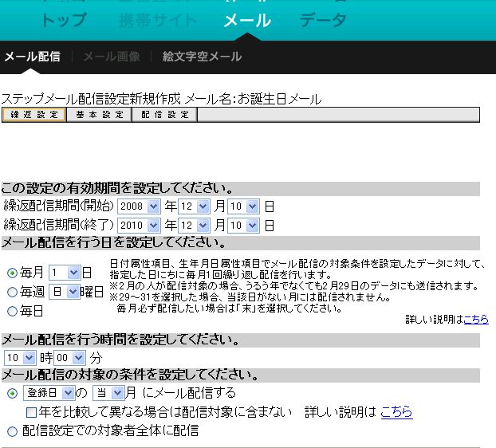Viewport: 496px width, 448px height.
Task: Open the データ navigation tab
Action: click(x=323, y=20)
